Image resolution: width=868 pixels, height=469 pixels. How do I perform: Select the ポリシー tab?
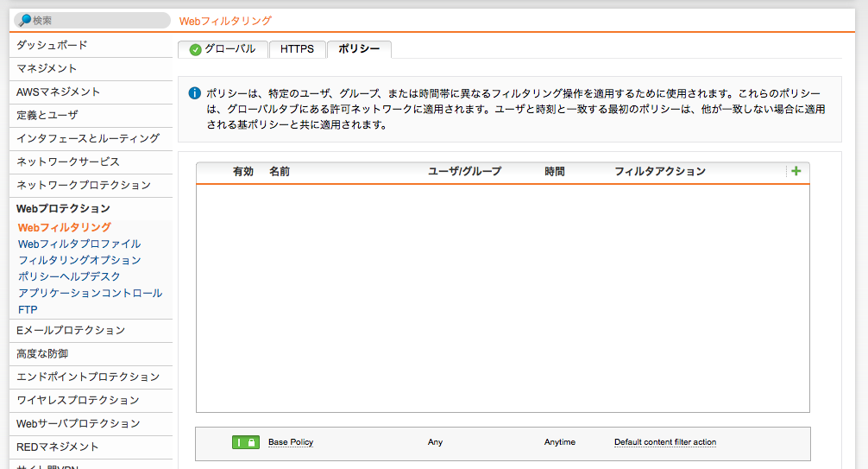pyautogui.click(x=359, y=49)
